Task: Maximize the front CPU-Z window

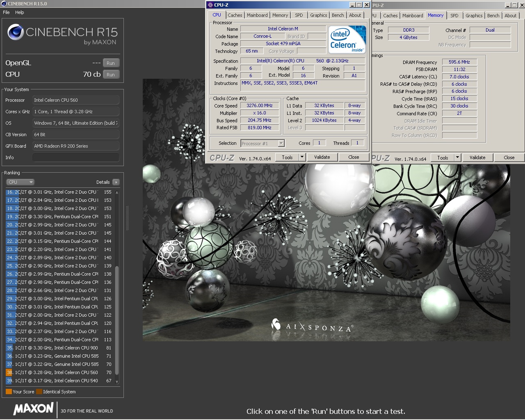Action: pyautogui.click(x=359, y=5)
